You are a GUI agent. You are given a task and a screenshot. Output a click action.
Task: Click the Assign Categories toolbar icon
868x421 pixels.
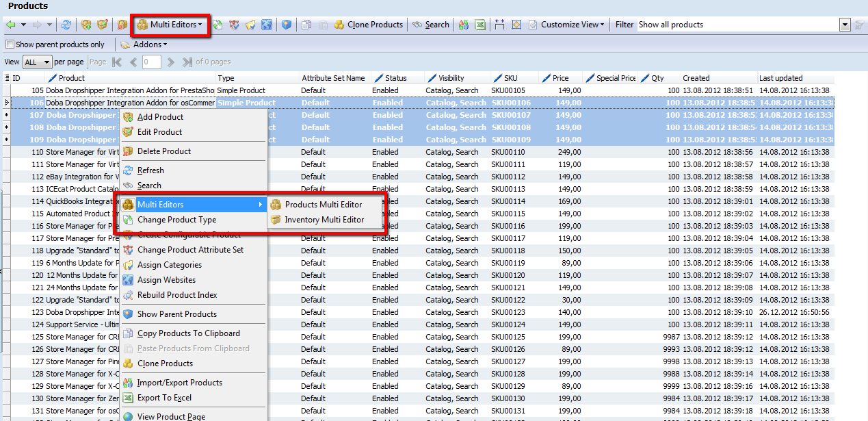coord(250,25)
